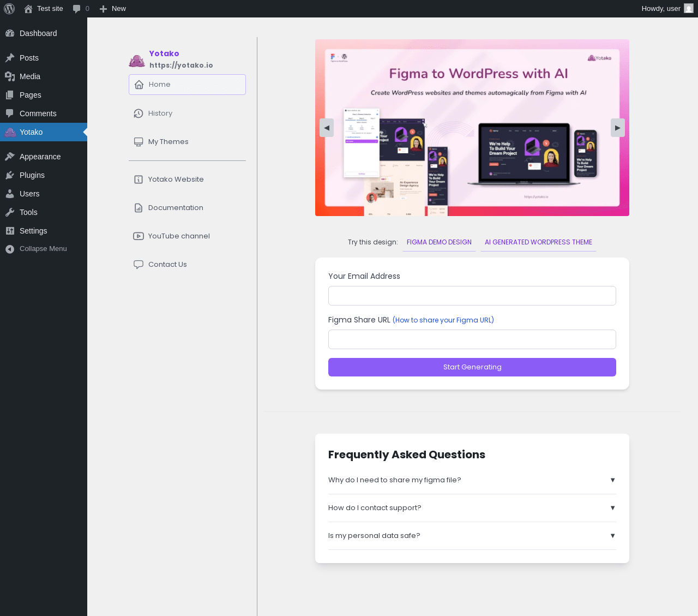Click the My Themes monitor icon

point(139,142)
